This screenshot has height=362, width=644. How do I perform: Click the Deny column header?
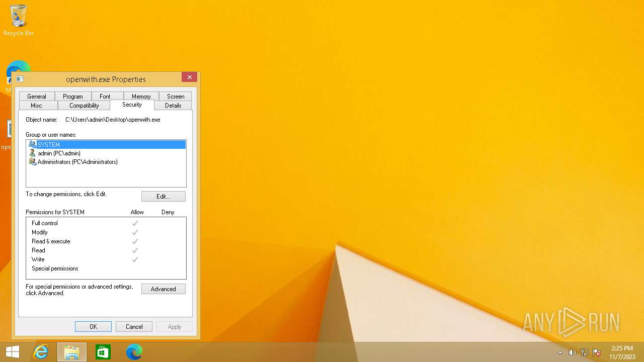(168, 212)
